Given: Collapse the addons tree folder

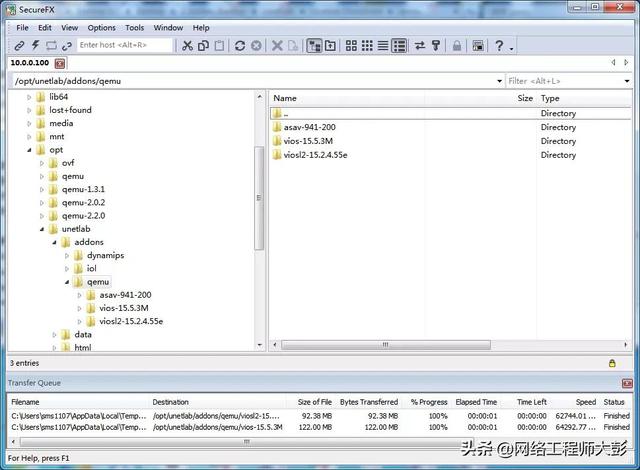Looking at the screenshot, I should click(x=55, y=242).
